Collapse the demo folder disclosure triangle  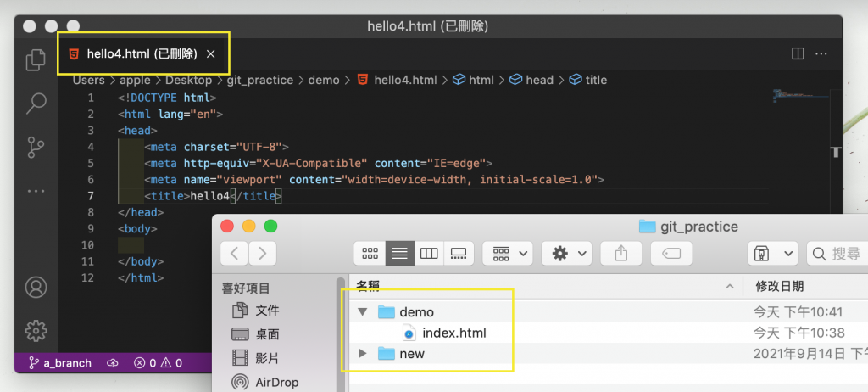click(x=363, y=311)
